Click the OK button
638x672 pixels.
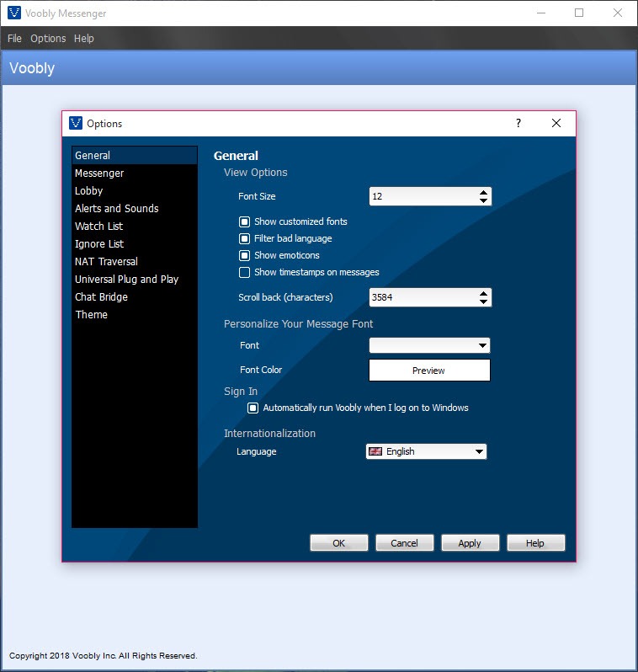point(339,543)
